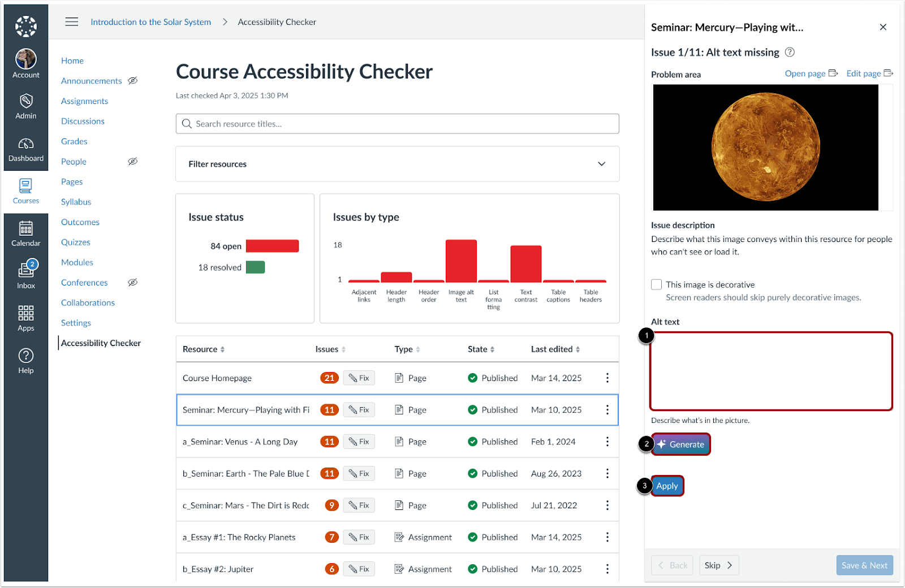
Task: Open the Canvas logo home icon
Action: coord(26,26)
